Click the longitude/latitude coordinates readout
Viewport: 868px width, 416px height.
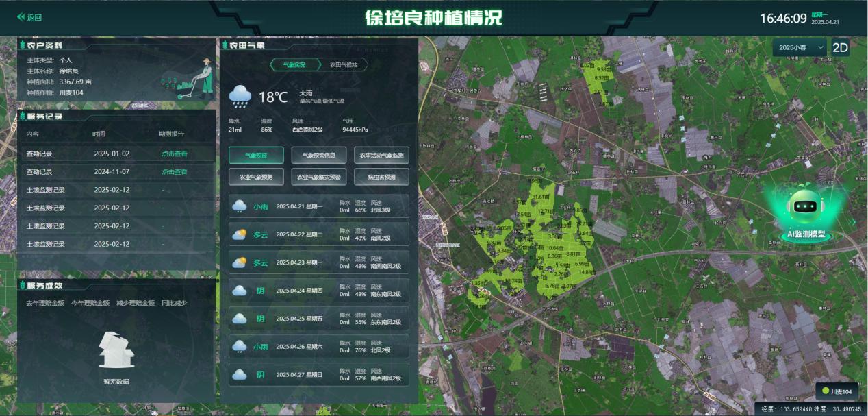(x=811, y=409)
